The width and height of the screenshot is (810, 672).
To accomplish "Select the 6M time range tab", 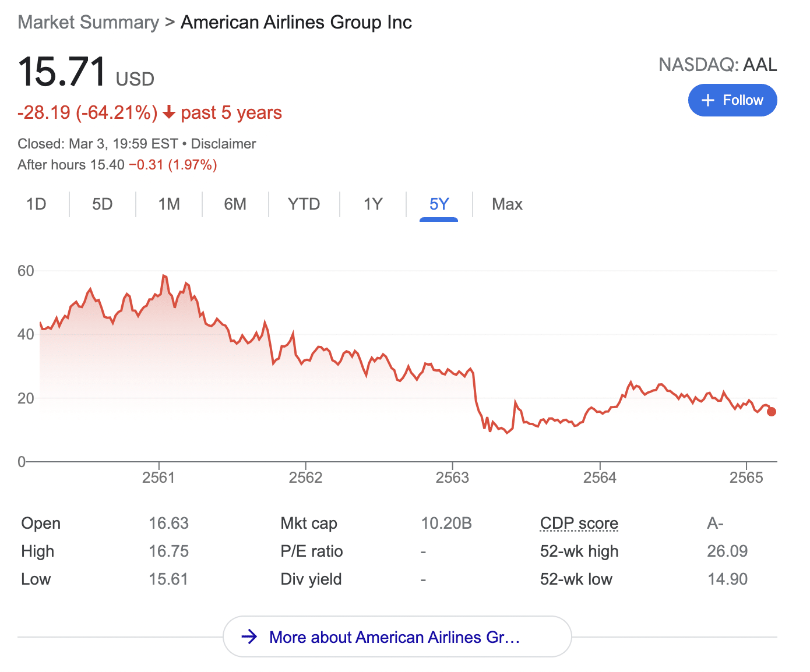I will (235, 204).
